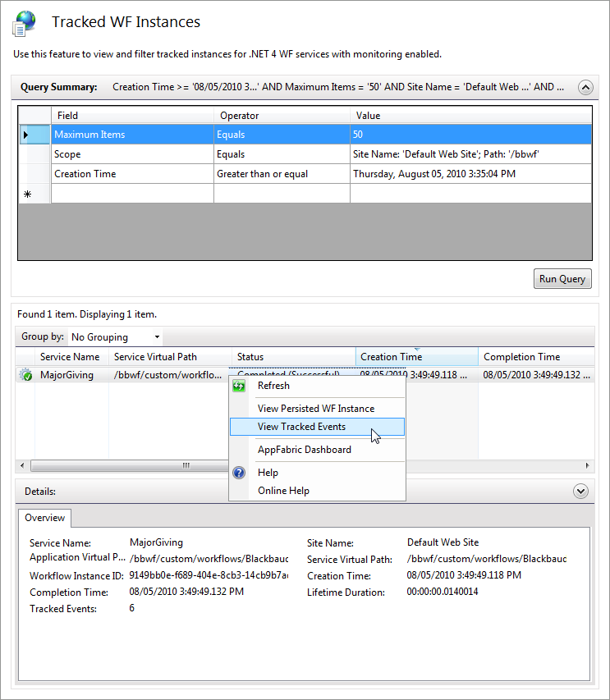Image resolution: width=610 pixels, height=700 pixels.
Task: Open the Group by dropdown
Action: tap(115, 337)
